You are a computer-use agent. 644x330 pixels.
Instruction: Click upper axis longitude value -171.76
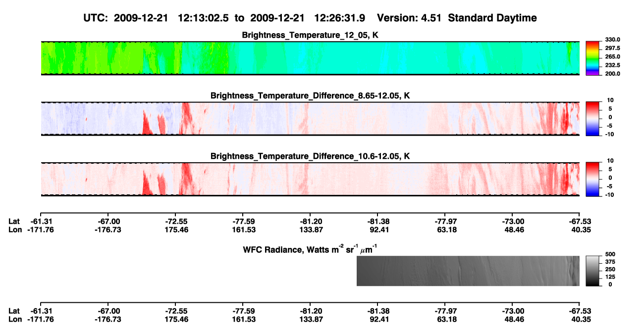click(42, 230)
